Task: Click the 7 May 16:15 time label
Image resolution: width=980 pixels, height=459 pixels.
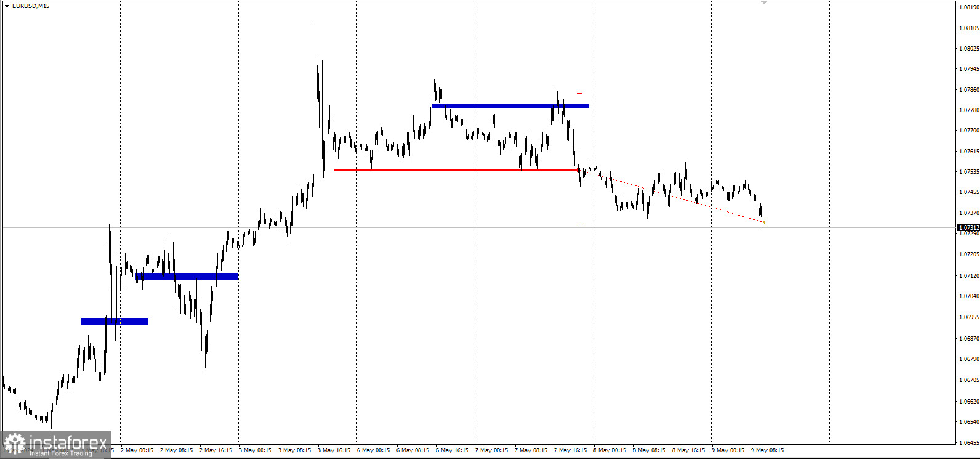Action: pos(571,450)
